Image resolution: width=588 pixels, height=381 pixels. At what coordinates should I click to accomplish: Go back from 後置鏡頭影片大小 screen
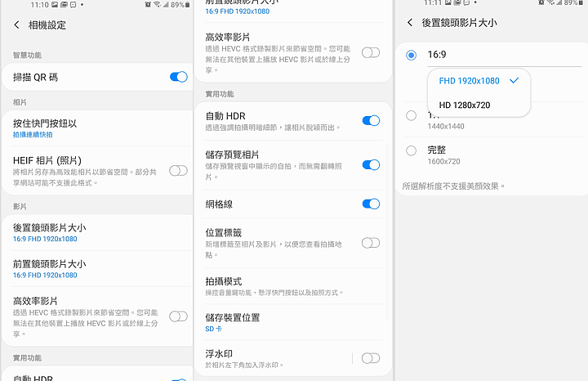[x=410, y=23]
